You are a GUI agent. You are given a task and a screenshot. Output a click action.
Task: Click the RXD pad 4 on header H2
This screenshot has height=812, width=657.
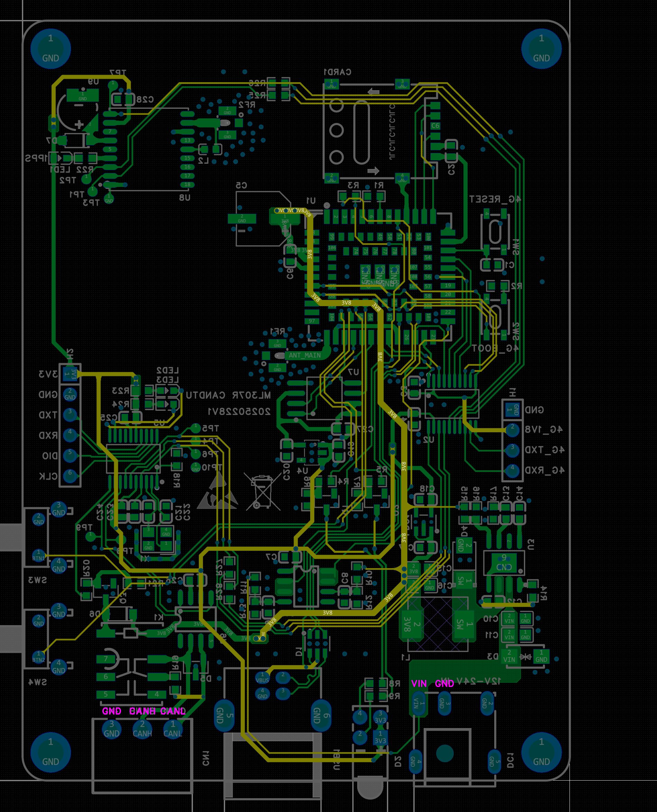coord(70,435)
